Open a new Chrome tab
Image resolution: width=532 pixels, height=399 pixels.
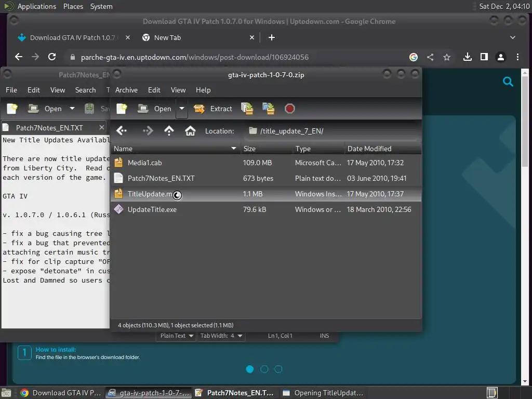(271, 37)
